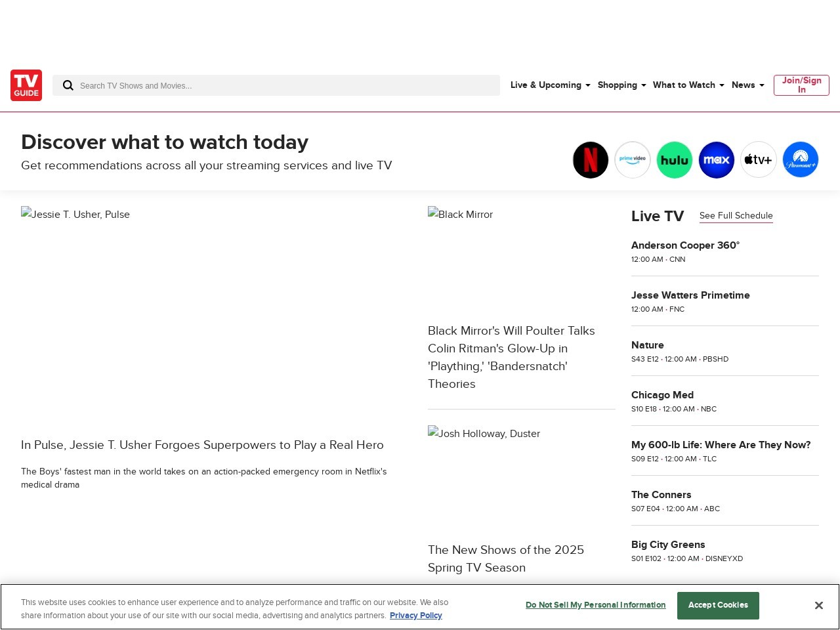
Task: Open Black Mirror's Will Poulter article headline
Action: 512,357
